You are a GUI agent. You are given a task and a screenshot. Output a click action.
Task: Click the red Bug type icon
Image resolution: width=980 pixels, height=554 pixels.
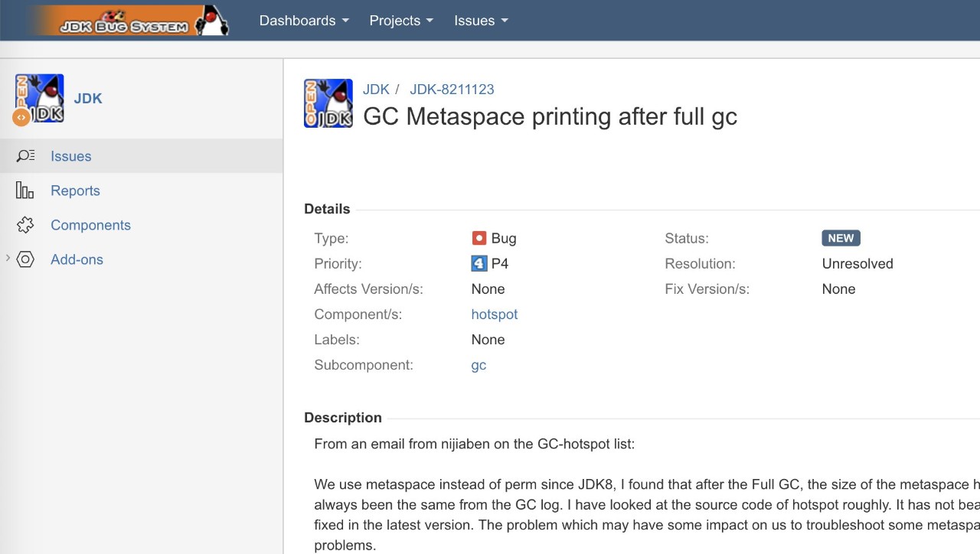(479, 238)
